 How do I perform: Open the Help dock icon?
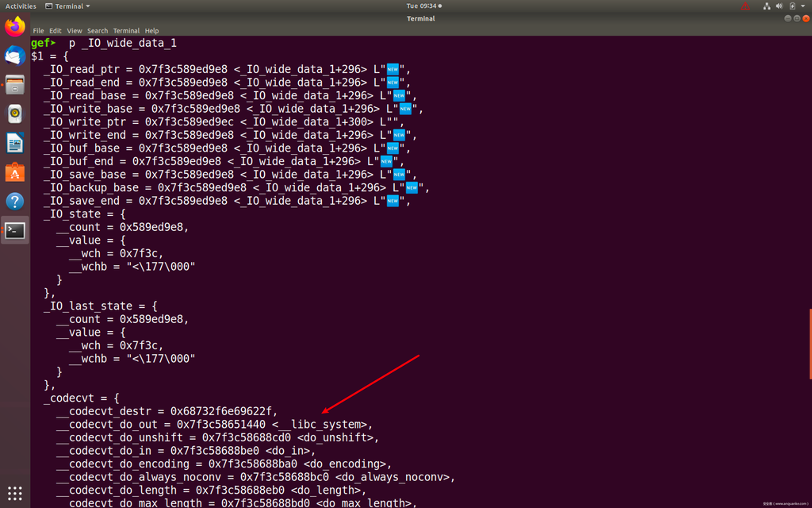coord(15,201)
